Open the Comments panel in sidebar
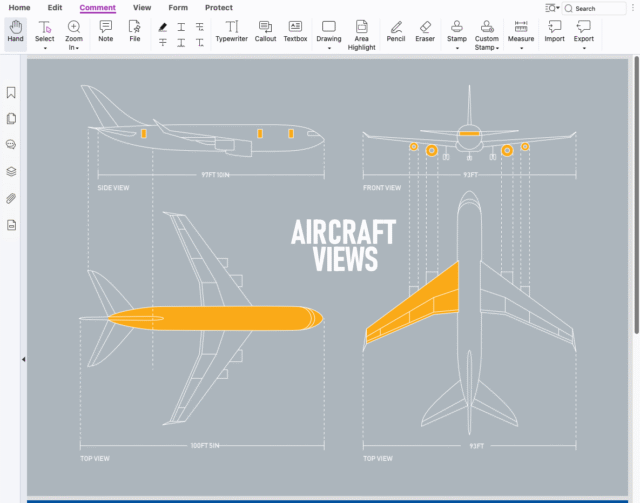This screenshot has height=503, width=640. point(11,145)
